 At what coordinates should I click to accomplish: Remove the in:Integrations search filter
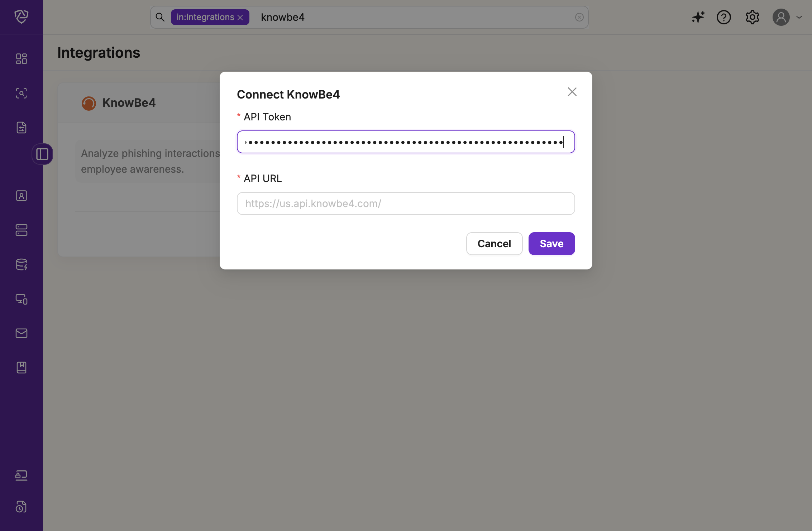240,18
